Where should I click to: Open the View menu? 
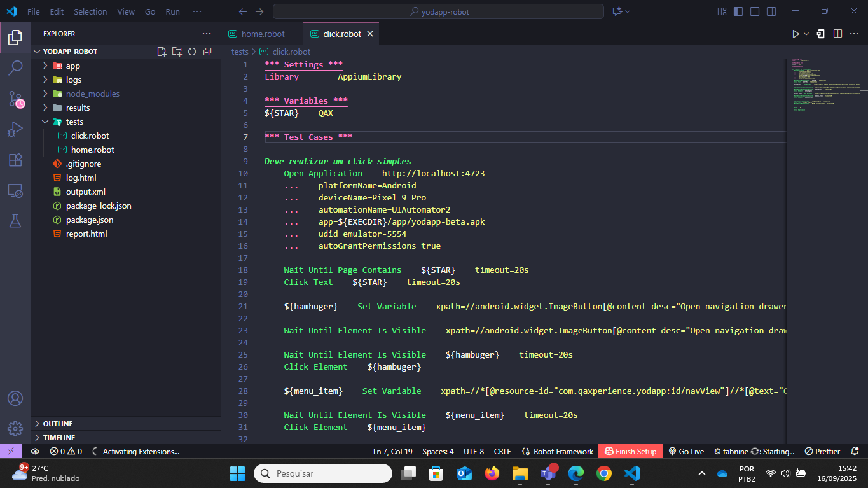[x=126, y=11]
